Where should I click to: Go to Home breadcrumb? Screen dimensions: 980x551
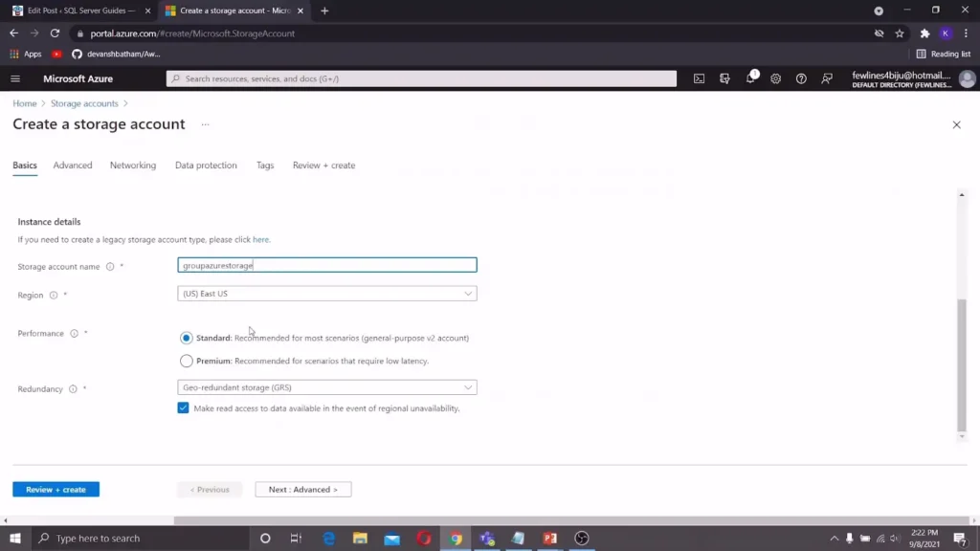(25, 103)
